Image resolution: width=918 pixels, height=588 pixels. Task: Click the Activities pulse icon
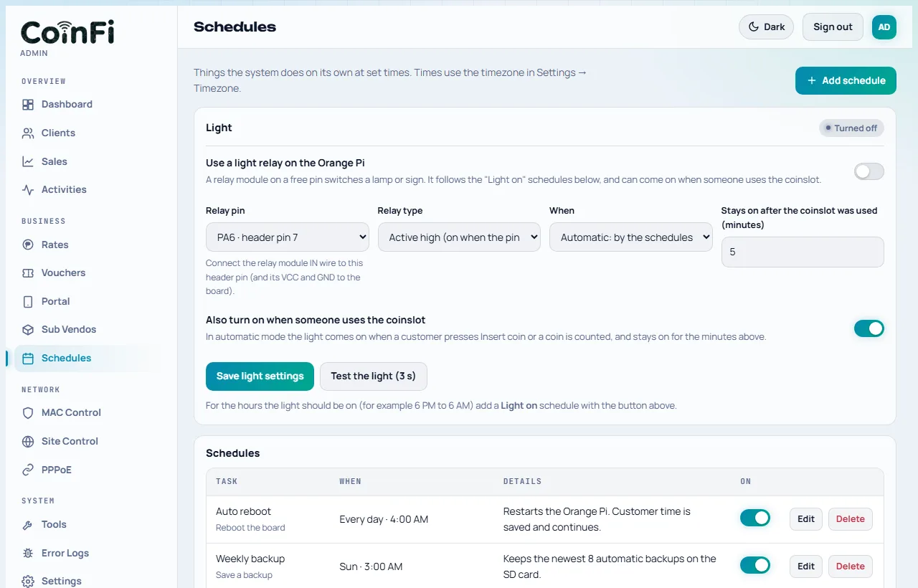(28, 190)
